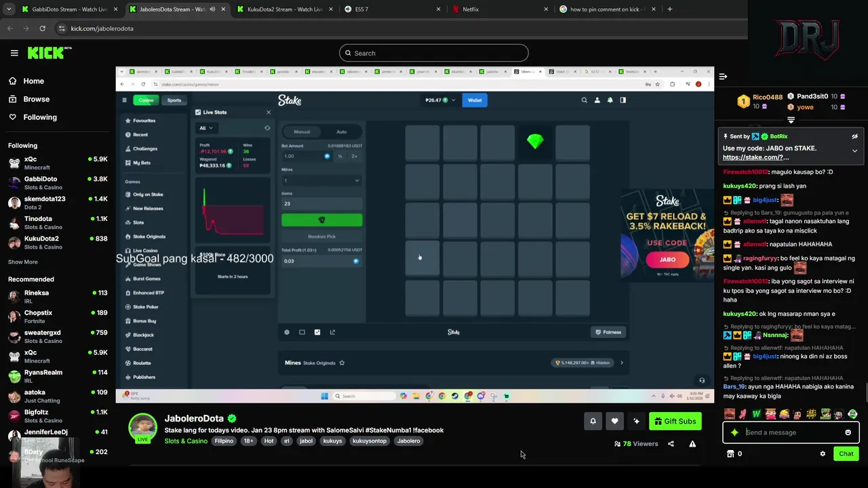
Task: Halve the bet amount
Action: click(340, 156)
